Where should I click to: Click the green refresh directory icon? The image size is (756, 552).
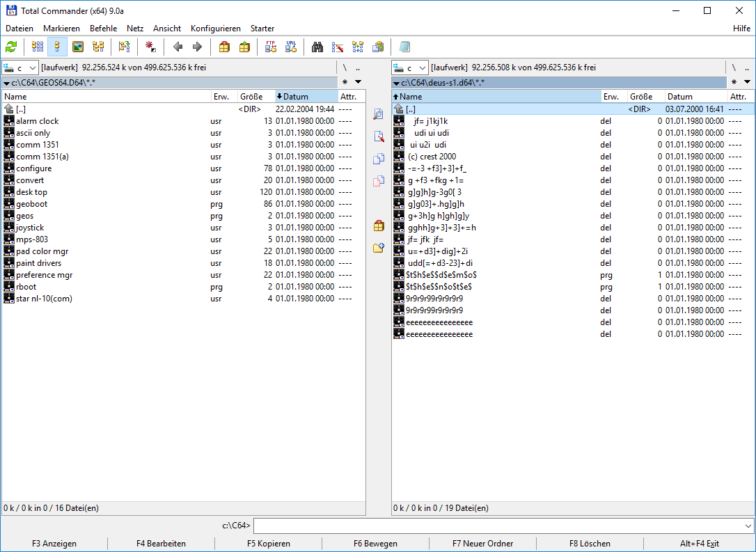pyautogui.click(x=11, y=47)
